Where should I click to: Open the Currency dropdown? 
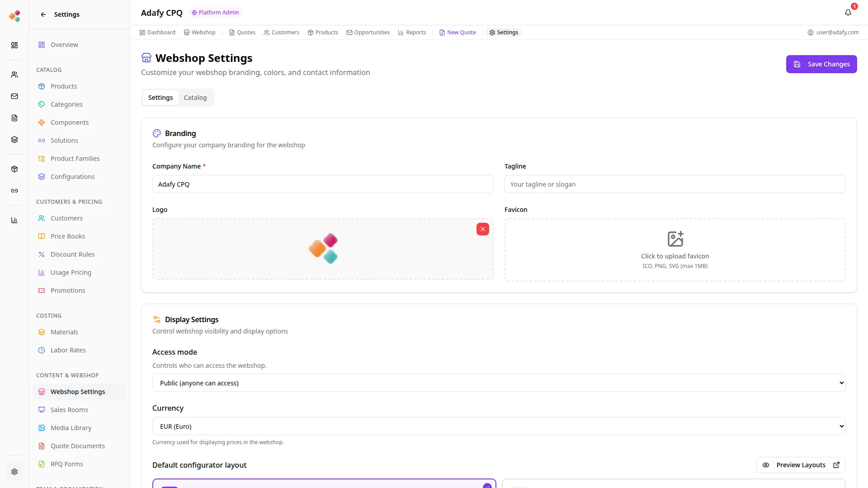(499, 426)
